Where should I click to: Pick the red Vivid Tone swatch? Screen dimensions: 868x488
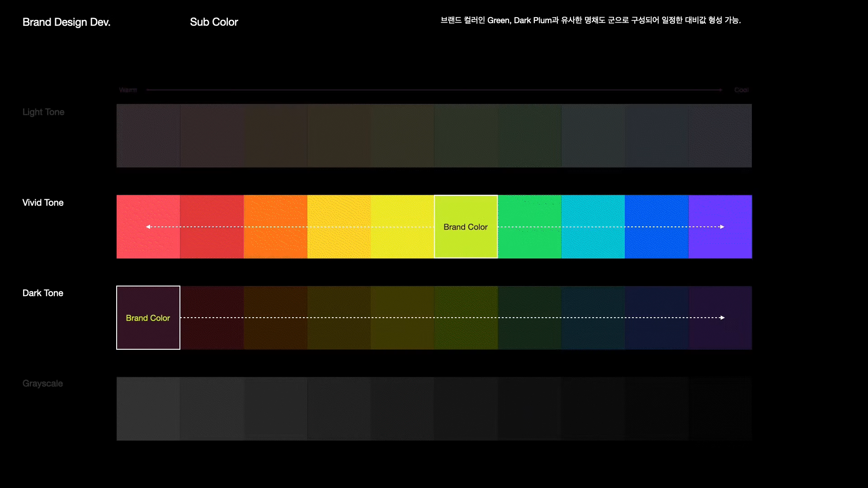coord(212,227)
